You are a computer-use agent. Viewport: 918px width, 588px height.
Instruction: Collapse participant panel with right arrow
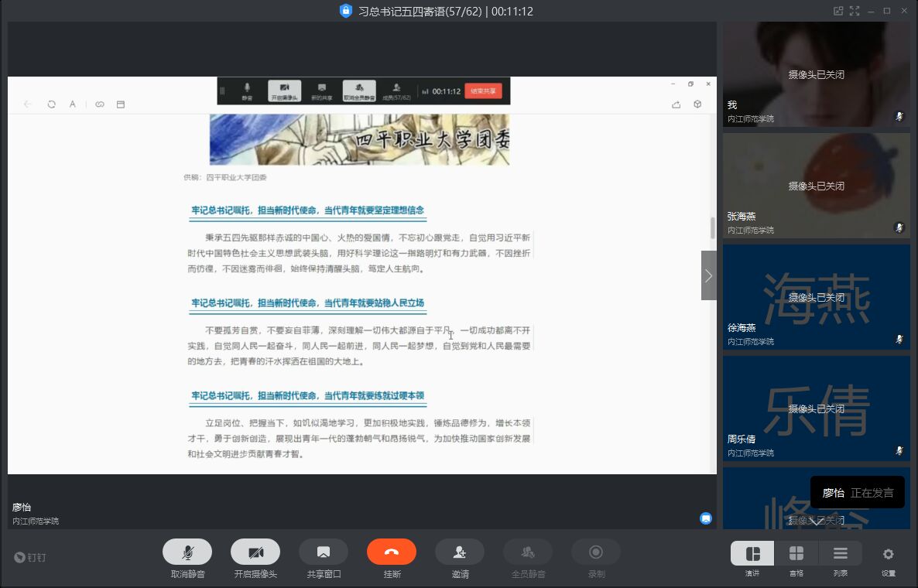pyautogui.click(x=709, y=275)
